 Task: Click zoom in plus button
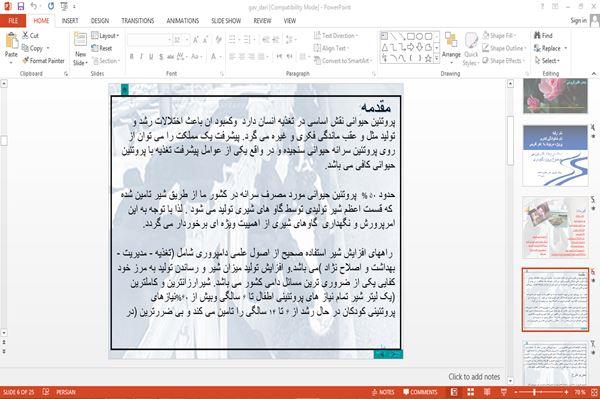pos(566,392)
